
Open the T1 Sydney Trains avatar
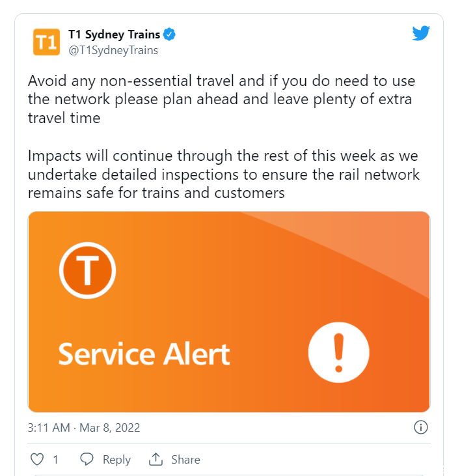click(46, 42)
